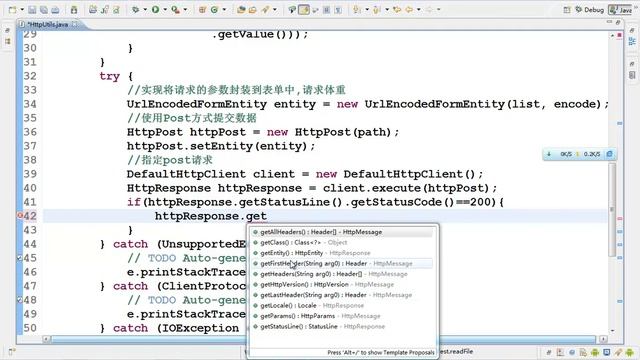Click the vertical scrollbar down arrow

[612, 331]
